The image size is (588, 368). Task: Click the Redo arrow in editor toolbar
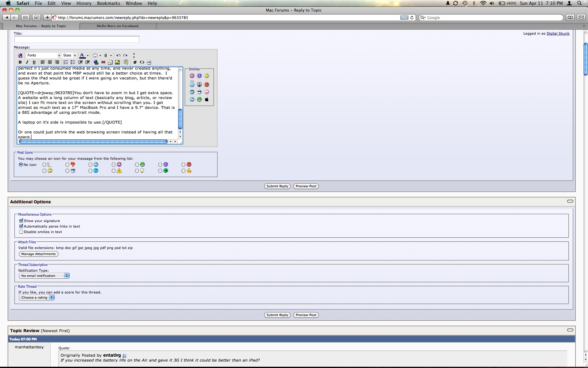[x=125, y=56]
